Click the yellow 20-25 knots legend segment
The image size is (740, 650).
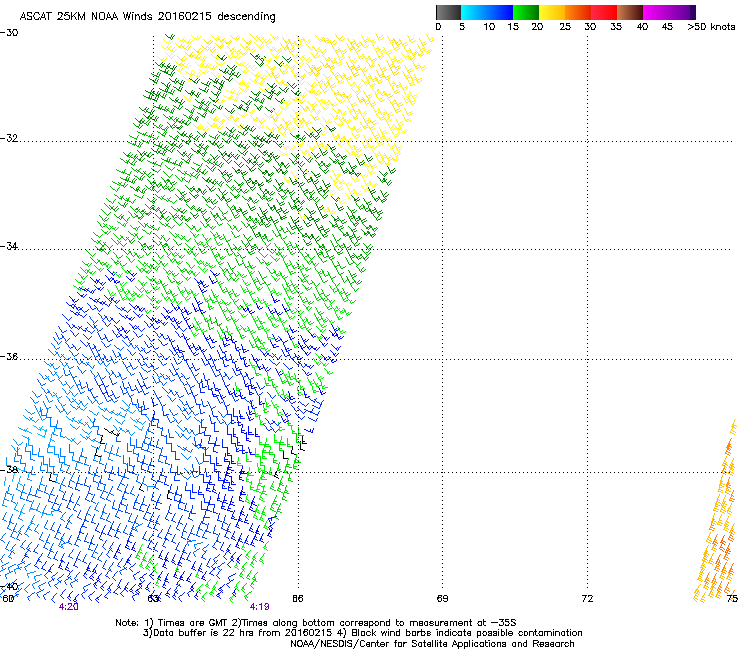point(552,12)
